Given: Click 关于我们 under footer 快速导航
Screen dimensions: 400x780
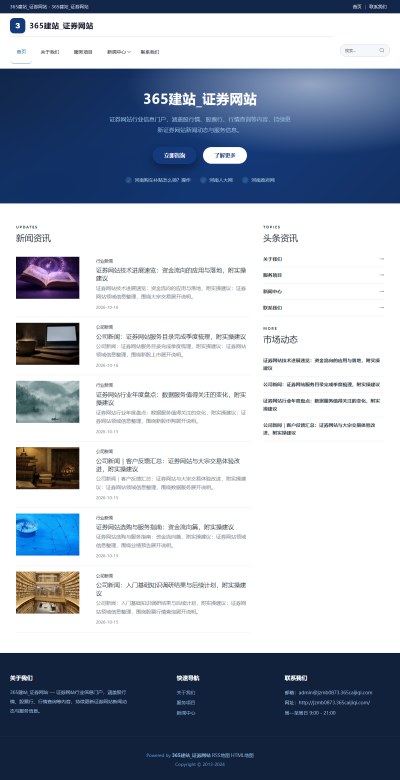Looking at the screenshot, I should click(186, 692).
